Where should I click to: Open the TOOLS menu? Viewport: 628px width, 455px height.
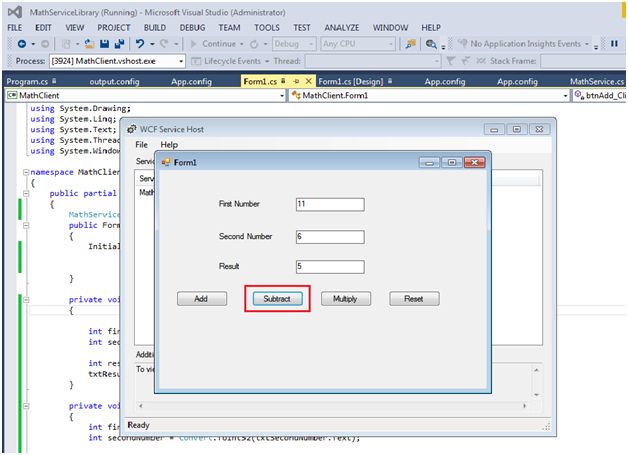pyautogui.click(x=267, y=28)
